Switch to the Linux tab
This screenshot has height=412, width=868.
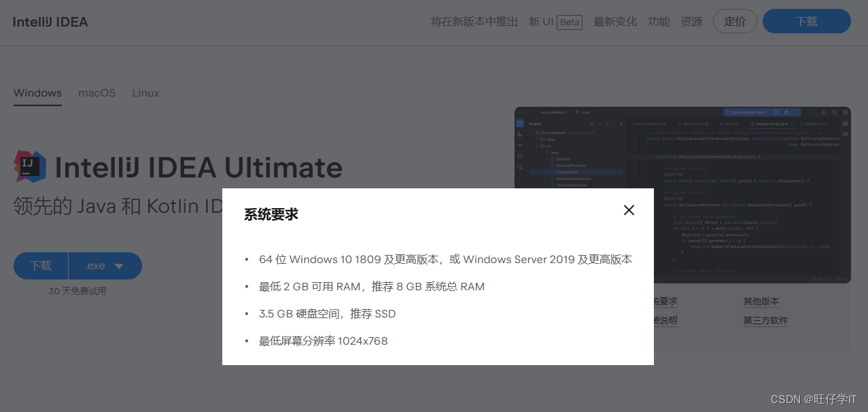145,93
